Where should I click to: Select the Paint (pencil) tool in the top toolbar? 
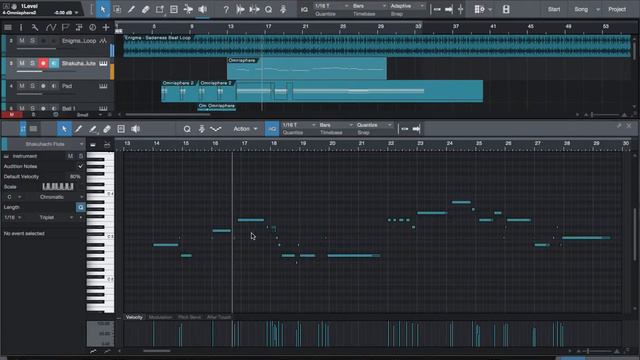[x=131, y=9]
